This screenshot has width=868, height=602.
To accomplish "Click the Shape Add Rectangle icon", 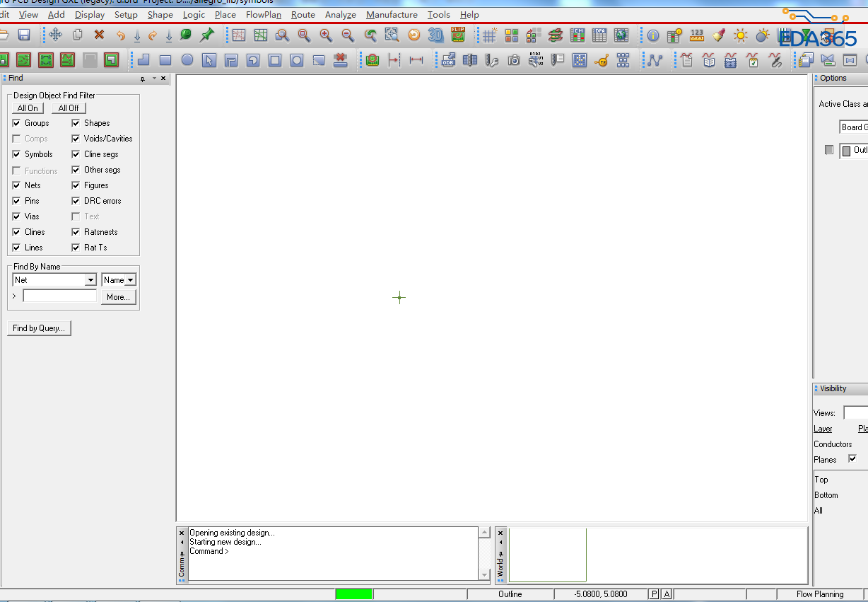I will point(165,60).
